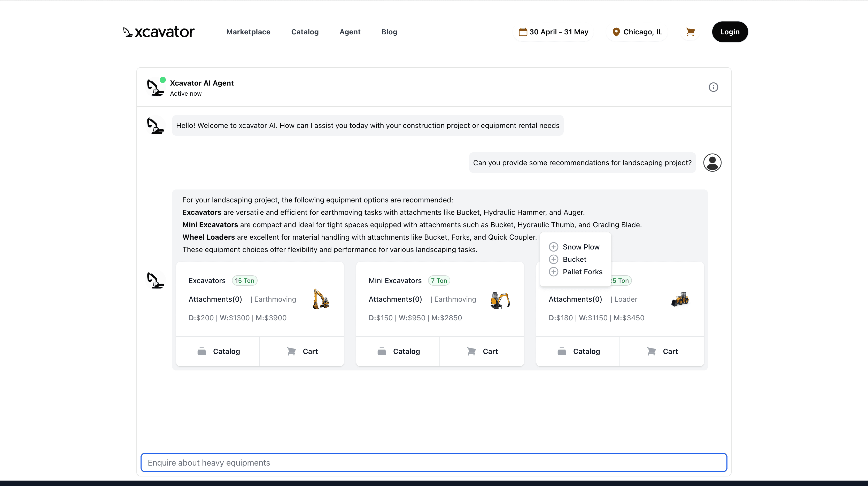
Task: Click the Hello! Welcome to xcavator AI message
Action: tap(368, 125)
